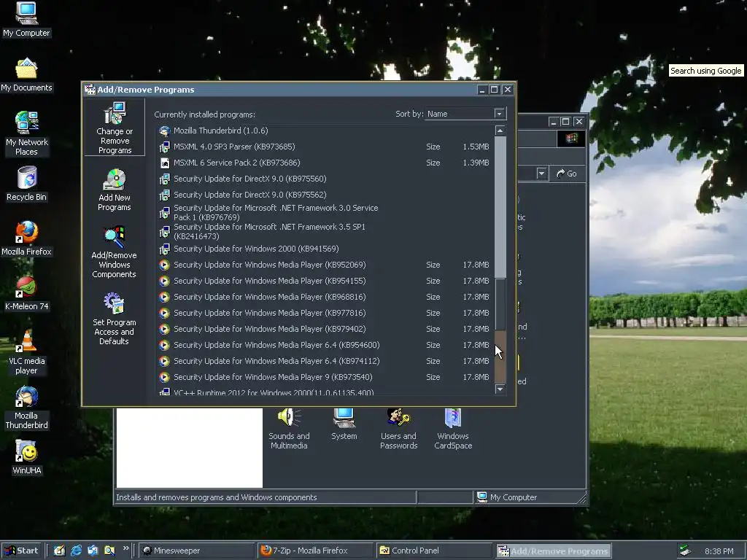747x560 pixels.
Task: Select Mozilla Thunderbird (1.0.6) program icon
Action: 164,131
